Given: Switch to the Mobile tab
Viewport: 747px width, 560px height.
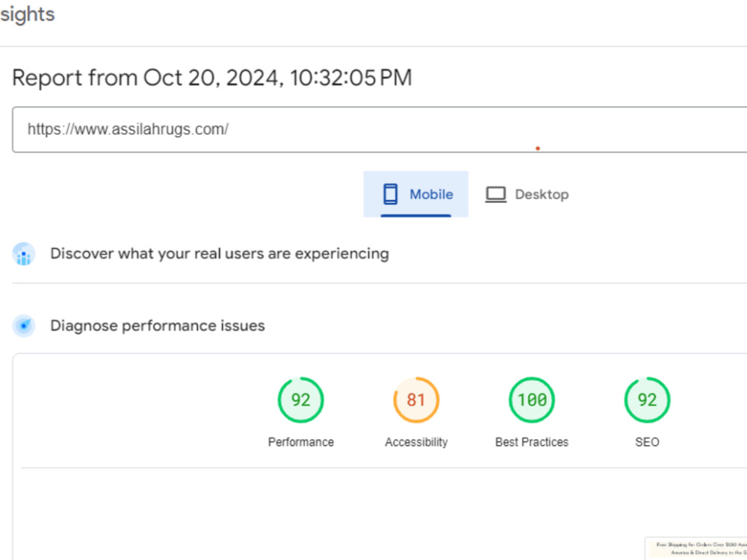Looking at the screenshot, I should pyautogui.click(x=415, y=194).
